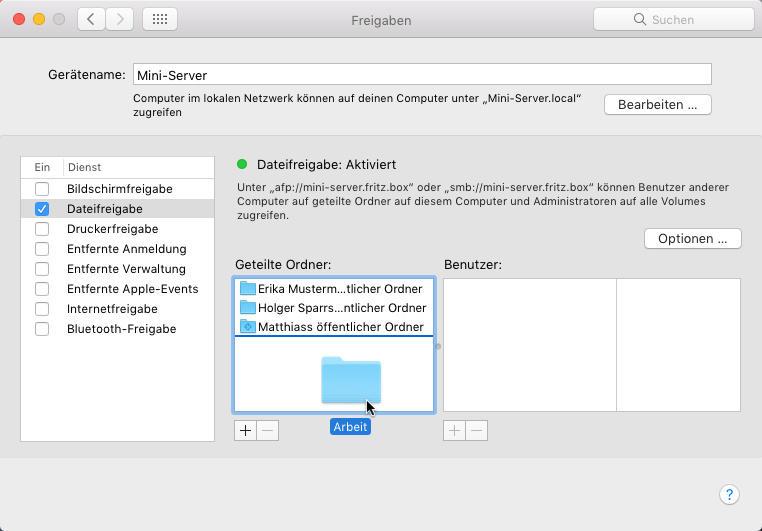Image resolution: width=762 pixels, height=531 pixels.
Task: Add a user with plus button
Action: 454,430
